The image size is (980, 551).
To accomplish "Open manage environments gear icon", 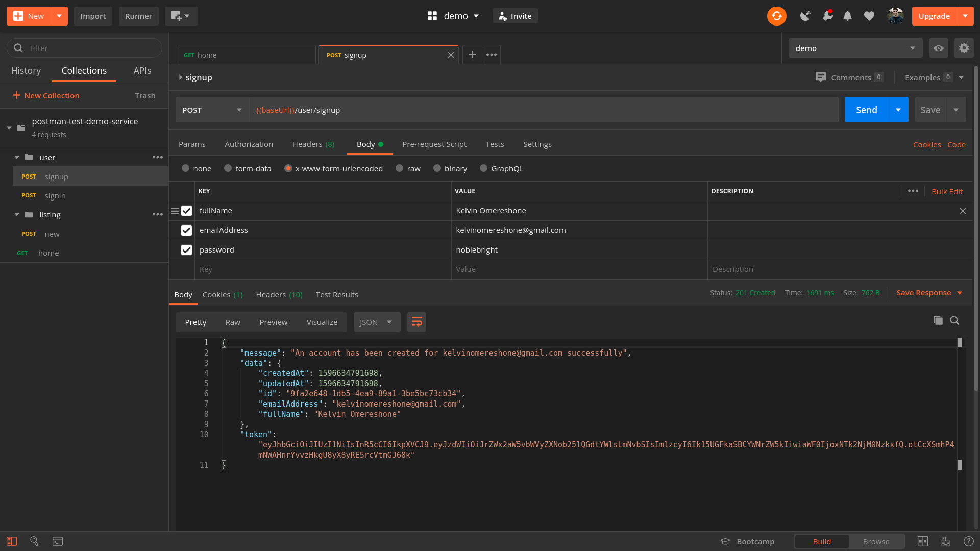I will (964, 48).
